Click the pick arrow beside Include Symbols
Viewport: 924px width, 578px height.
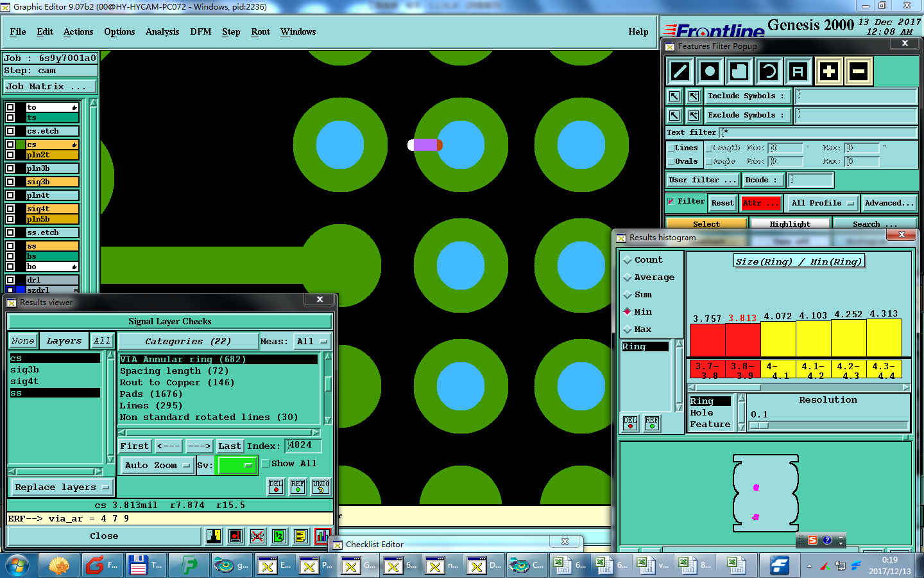tap(674, 96)
